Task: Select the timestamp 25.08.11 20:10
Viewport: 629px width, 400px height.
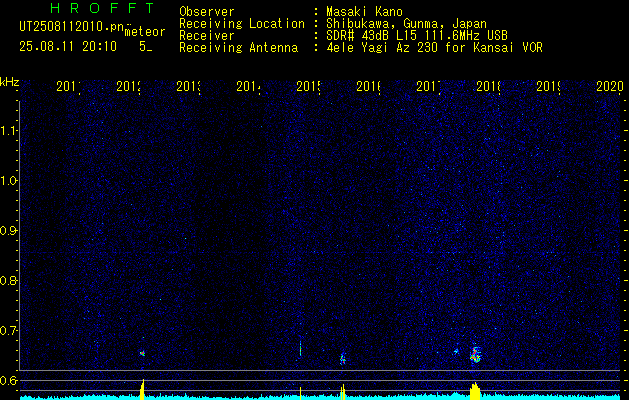Action: (x=68, y=47)
